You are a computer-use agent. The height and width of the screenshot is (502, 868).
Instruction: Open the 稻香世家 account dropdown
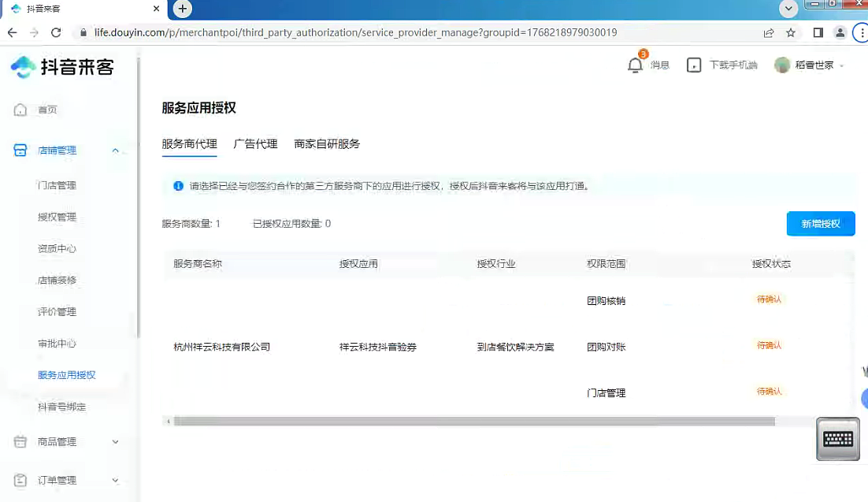pos(810,65)
